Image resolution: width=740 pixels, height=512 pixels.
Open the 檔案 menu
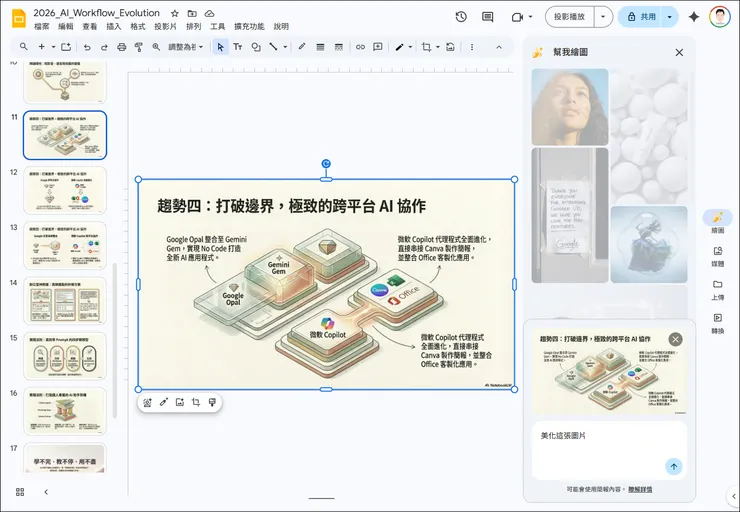click(x=42, y=26)
